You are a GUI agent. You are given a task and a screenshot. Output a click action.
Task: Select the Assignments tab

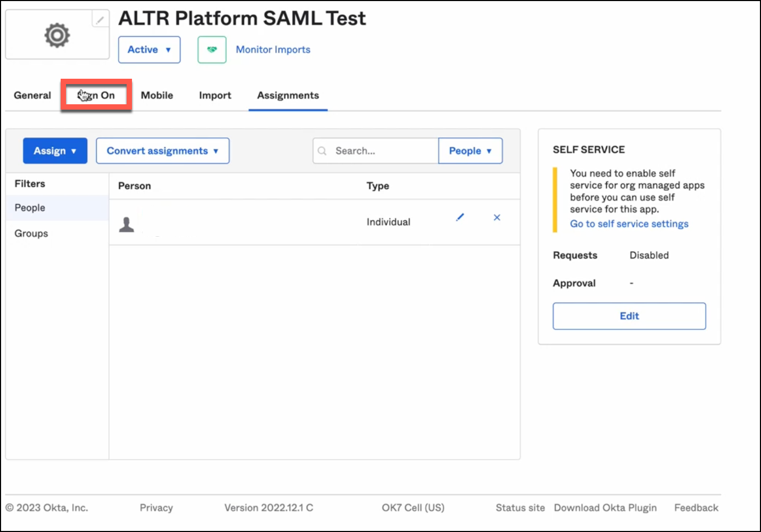click(288, 95)
